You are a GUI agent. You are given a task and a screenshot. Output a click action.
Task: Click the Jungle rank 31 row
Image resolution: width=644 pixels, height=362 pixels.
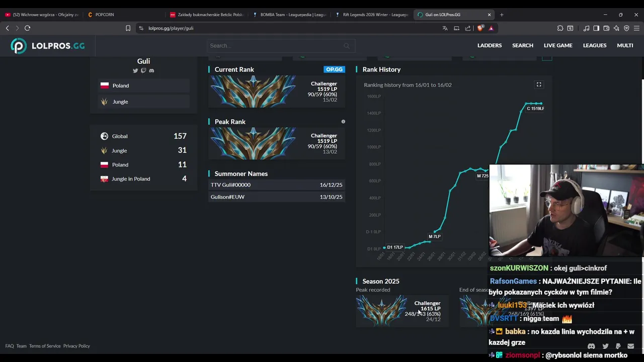[x=143, y=150]
